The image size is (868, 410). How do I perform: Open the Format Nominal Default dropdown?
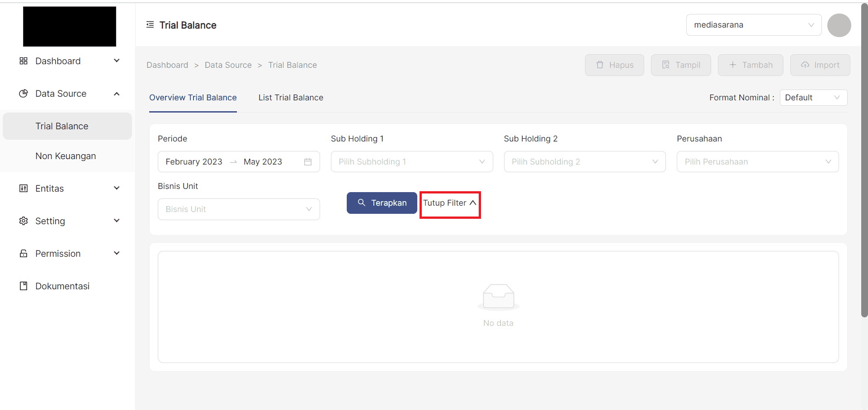pos(813,98)
